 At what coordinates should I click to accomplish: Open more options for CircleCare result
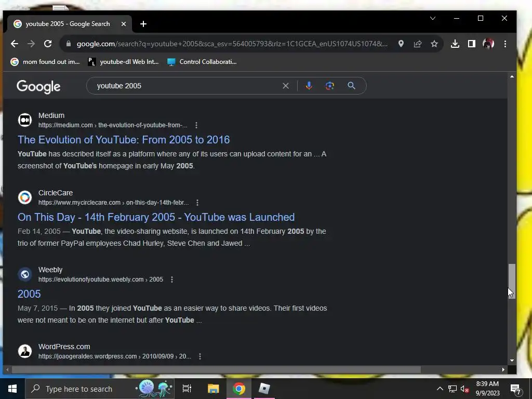(197, 203)
